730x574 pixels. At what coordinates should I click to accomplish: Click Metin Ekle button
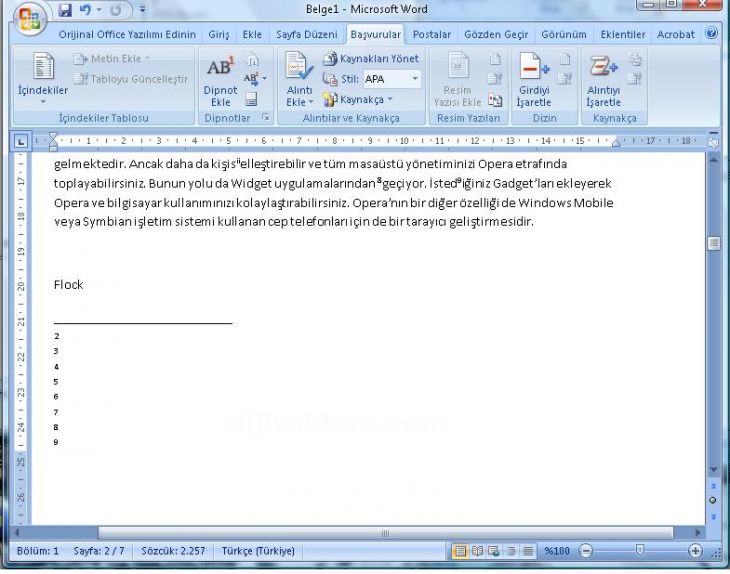112,59
